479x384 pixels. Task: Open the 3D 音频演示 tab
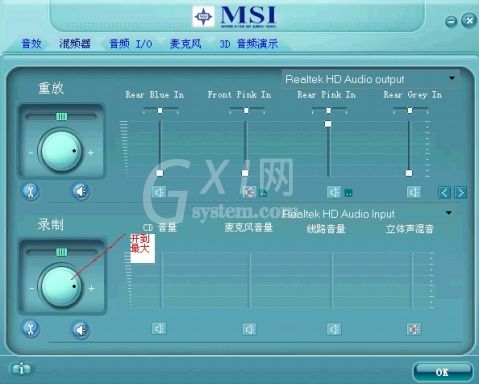coord(248,44)
